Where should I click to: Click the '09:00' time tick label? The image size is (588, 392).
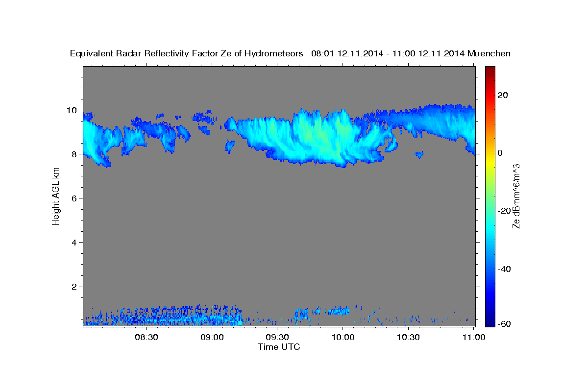(212, 337)
